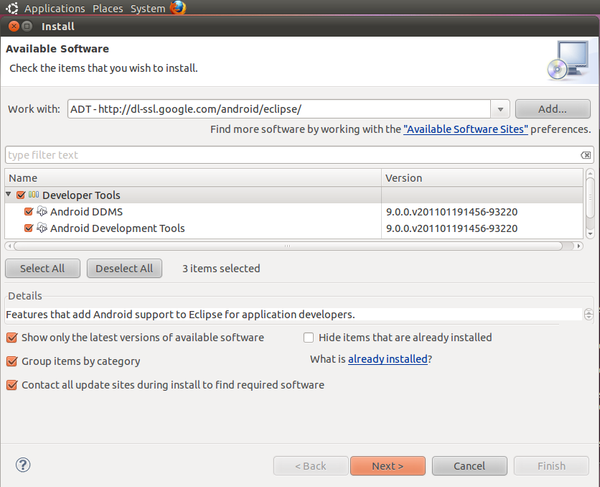Click the Firefox launcher icon in top panel
This screenshot has height=487, width=600.
pos(178,8)
